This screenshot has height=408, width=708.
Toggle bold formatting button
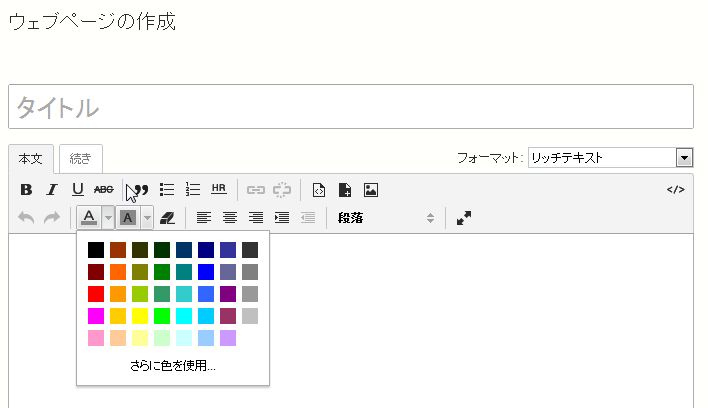pos(26,190)
